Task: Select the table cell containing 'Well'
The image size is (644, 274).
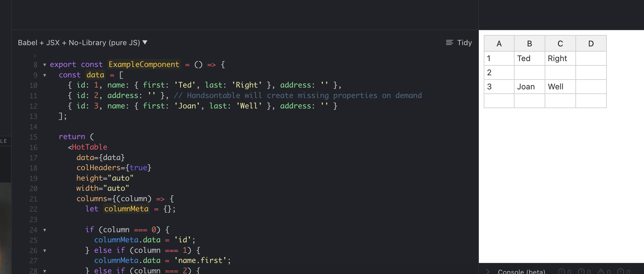Action: click(560, 87)
